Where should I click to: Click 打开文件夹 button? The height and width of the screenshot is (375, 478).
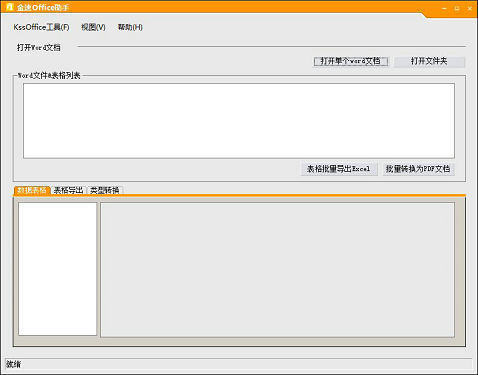[429, 61]
